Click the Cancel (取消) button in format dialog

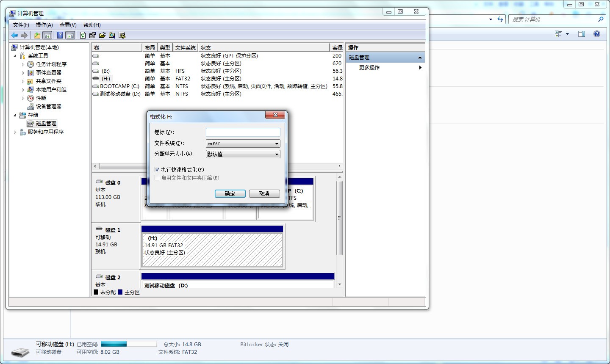264,193
